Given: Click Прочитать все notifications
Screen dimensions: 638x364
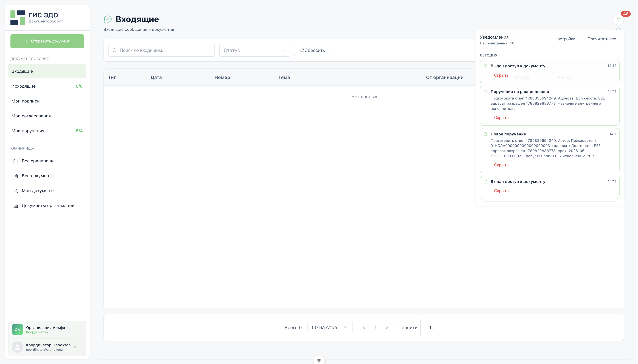Looking at the screenshot, I should pos(602,39).
